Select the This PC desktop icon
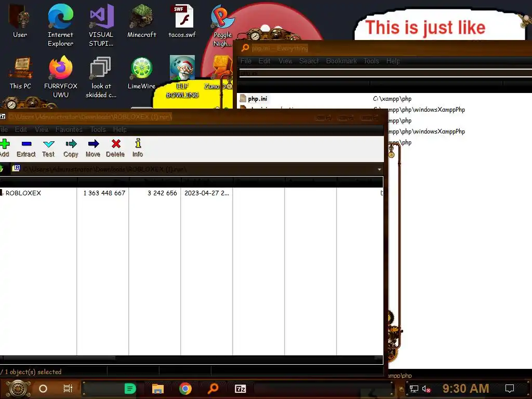 [20, 74]
